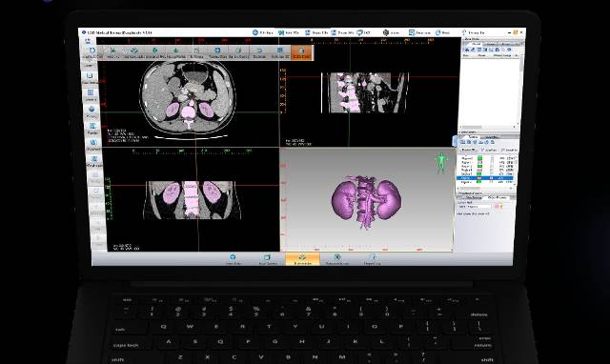Click the save disk icon in left sidebar
Image resolution: width=610 pixels, height=364 pixels.
pyautogui.click(x=90, y=76)
